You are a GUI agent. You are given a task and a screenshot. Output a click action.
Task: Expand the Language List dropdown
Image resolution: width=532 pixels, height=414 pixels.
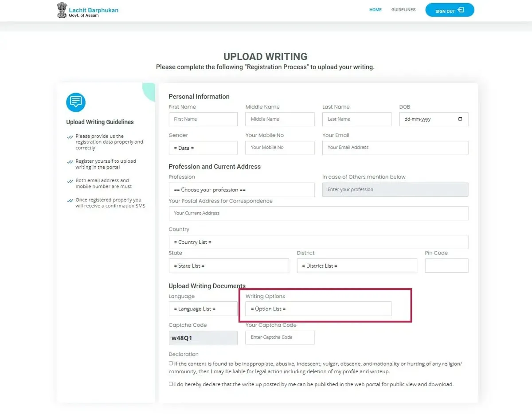(203, 309)
